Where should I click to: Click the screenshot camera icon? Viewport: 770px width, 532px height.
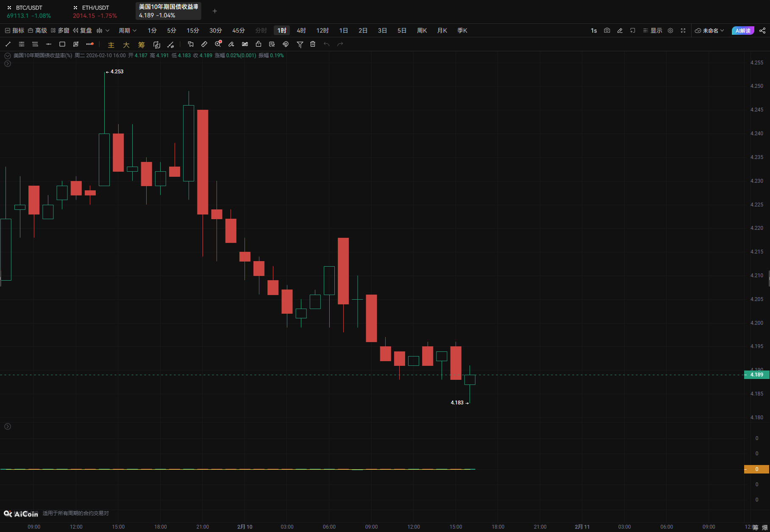coord(607,31)
